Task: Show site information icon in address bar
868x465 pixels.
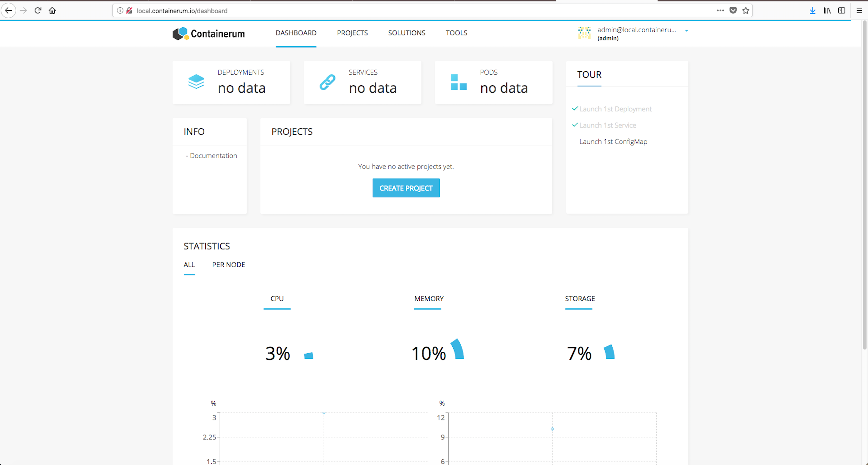Action: point(119,10)
